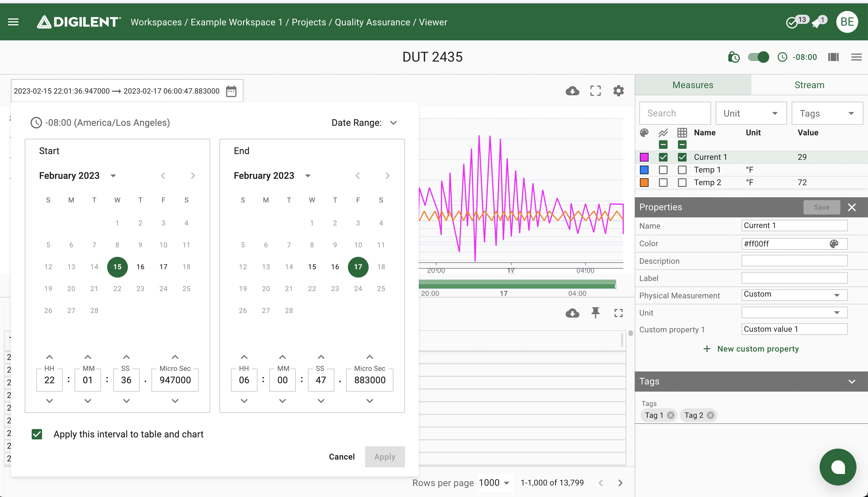Open the hamburger navigation menu
The image size is (868, 497).
pos(13,22)
